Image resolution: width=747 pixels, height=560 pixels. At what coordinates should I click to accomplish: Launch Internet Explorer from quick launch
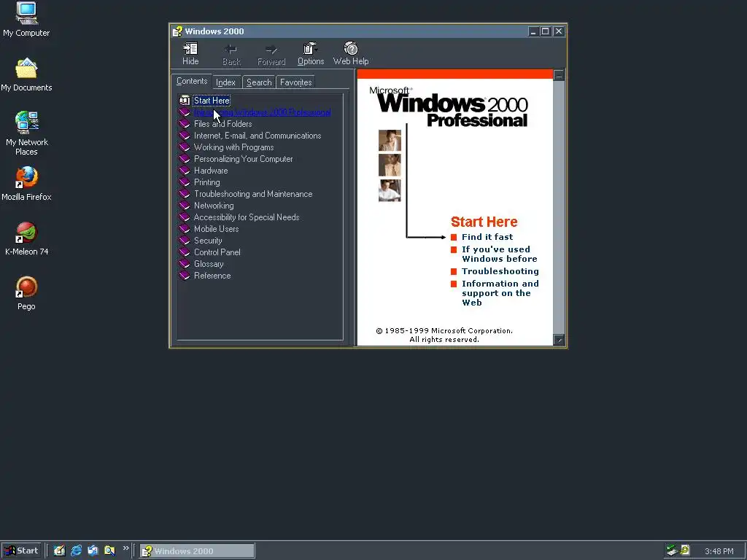click(76, 551)
